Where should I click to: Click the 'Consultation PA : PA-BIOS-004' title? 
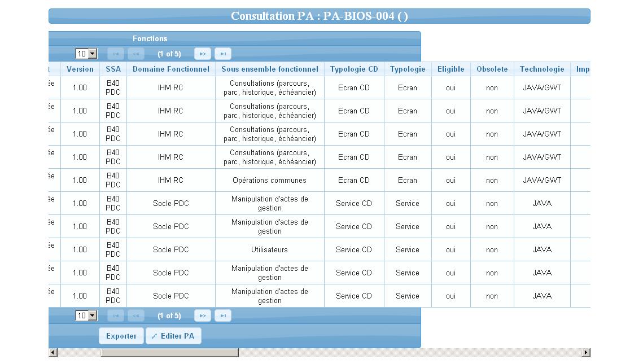(320, 16)
